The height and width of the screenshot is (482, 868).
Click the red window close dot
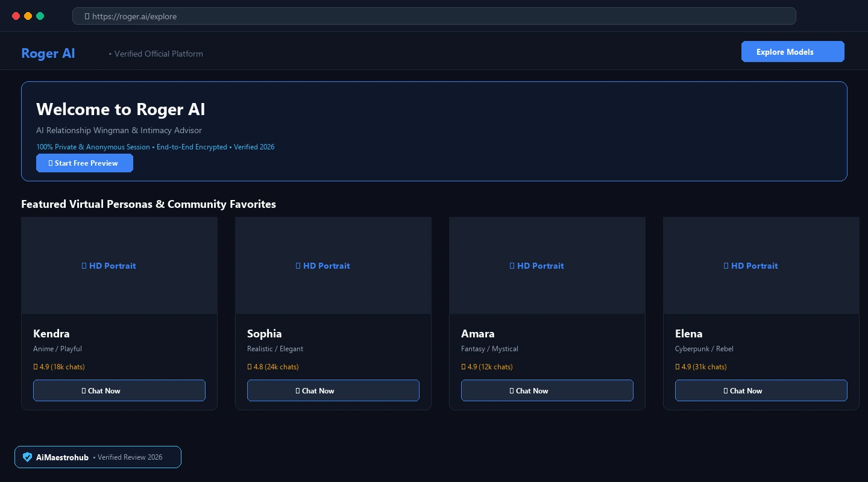pyautogui.click(x=16, y=16)
